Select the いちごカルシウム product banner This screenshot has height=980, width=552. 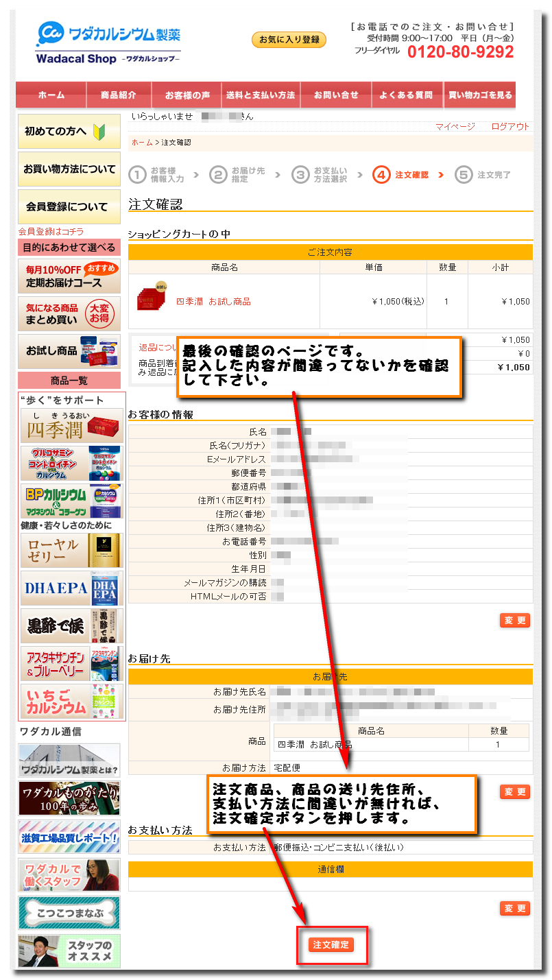pos(73,701)
